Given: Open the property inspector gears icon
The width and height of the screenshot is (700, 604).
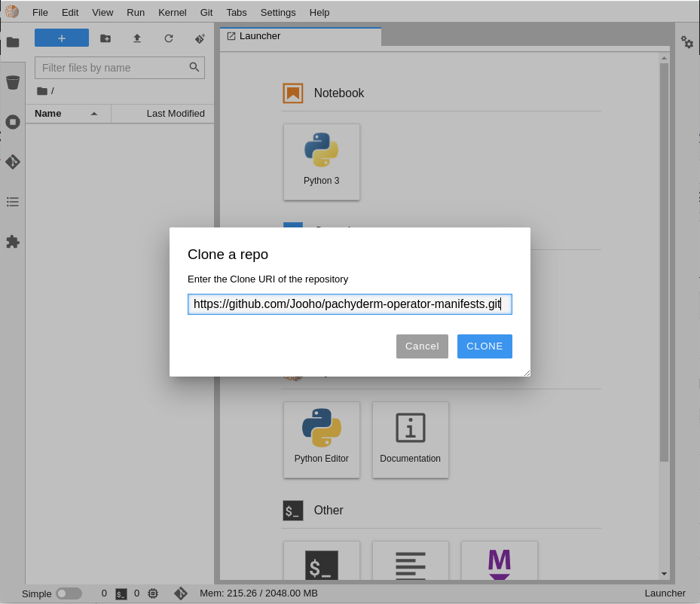Looking at the screenshot, I should click(687, 43).
